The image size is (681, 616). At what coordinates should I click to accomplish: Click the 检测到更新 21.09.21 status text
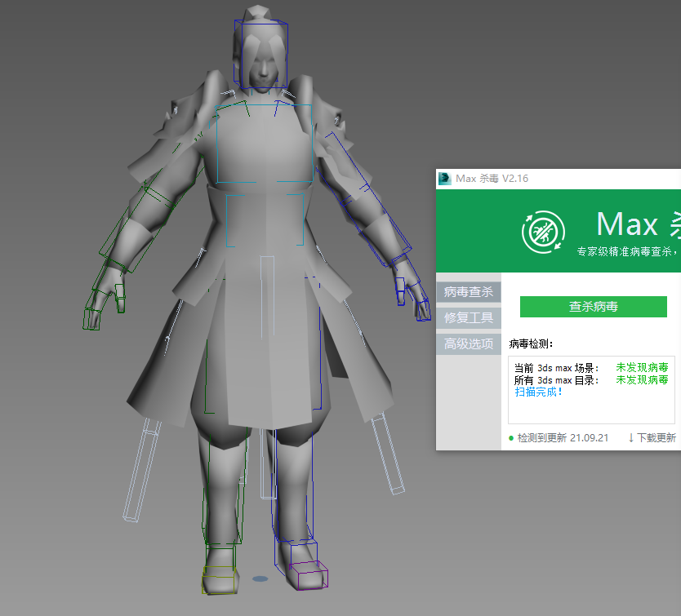click(x=563, y=438)
